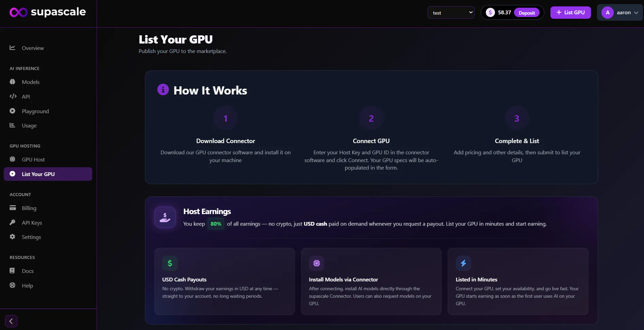This screenshot has width=644, height=330.
Task: Click the Deposit button
Action: 527,13
